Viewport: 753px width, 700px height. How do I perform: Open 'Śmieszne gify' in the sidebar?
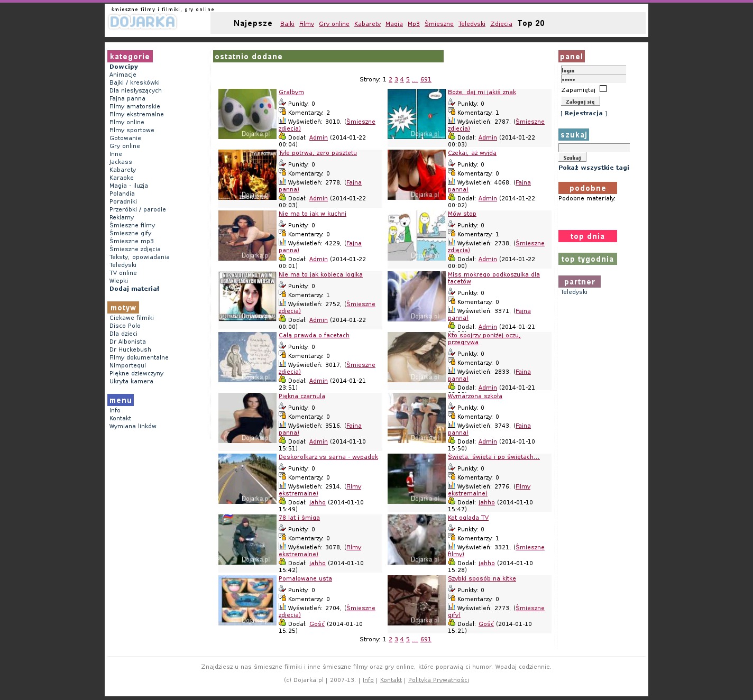click(130, 233)
